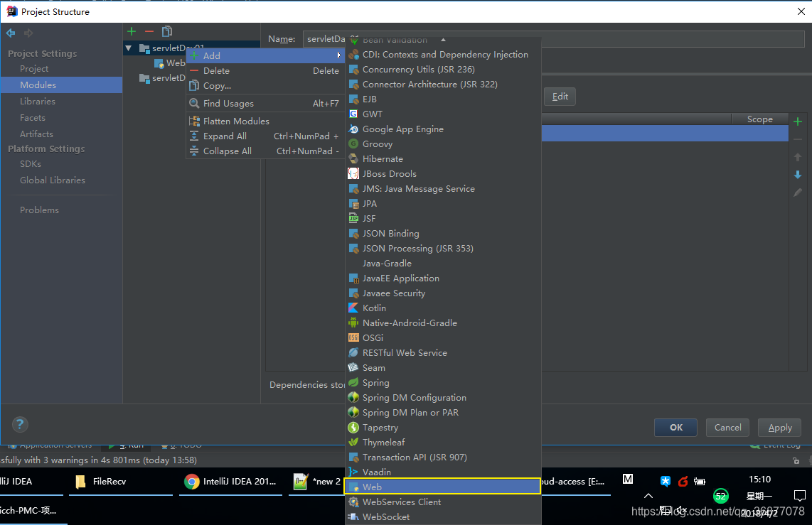Viewport: 812px width, 525px height.
Task: Select Collapse All menu entry
Action: click(265, 151)
